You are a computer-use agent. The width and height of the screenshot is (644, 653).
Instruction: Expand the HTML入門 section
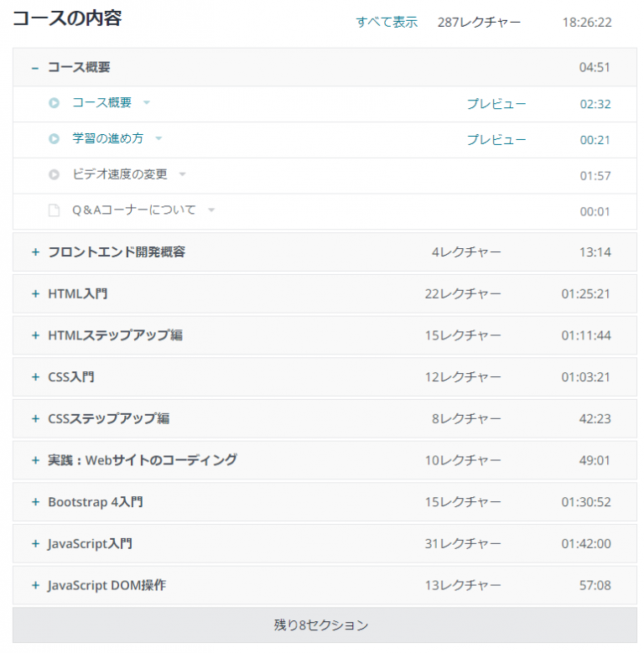coord(35,294)
